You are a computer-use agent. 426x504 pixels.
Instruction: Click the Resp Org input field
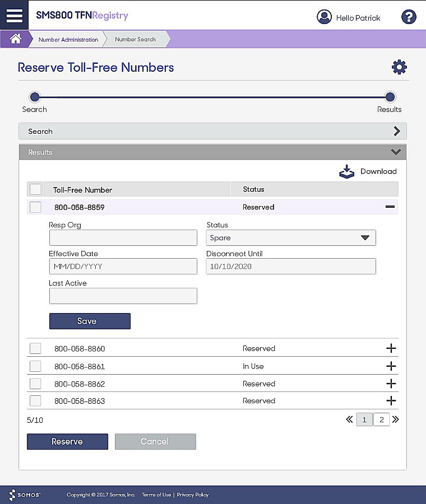123,238
